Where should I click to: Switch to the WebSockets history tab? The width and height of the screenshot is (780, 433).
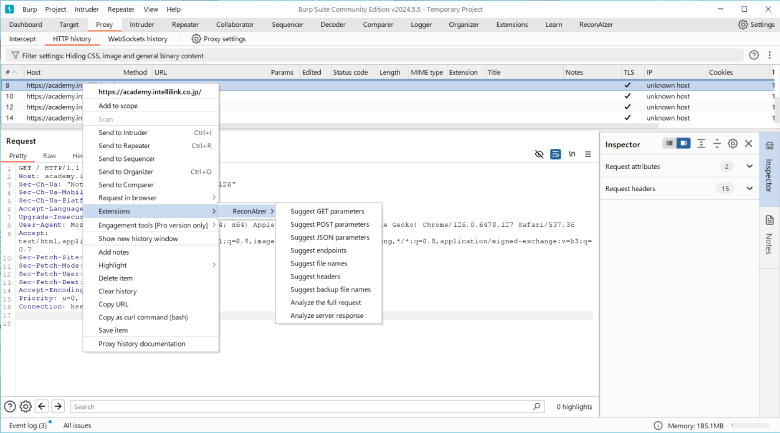[x=138, y=39]
